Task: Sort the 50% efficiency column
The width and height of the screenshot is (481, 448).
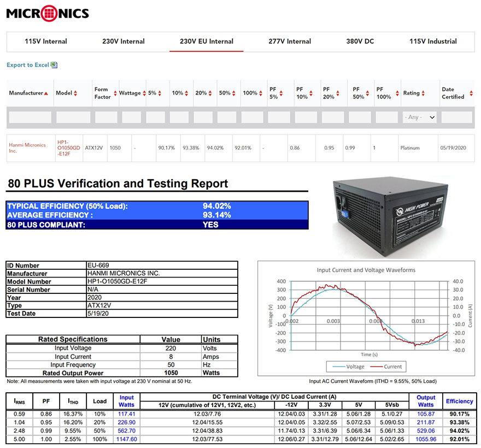Action: click(x=234, y=93)
